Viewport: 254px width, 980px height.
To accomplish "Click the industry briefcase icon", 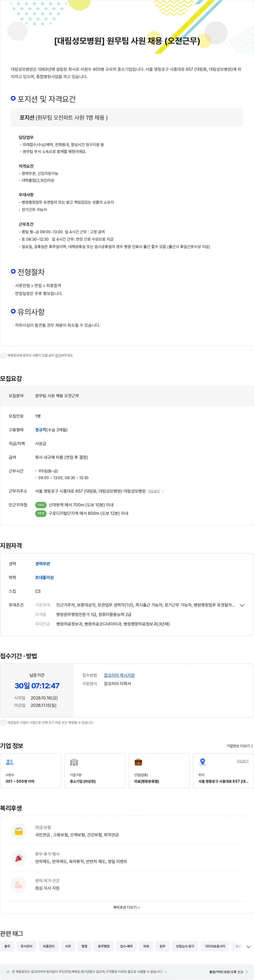I will pos(138,762).
